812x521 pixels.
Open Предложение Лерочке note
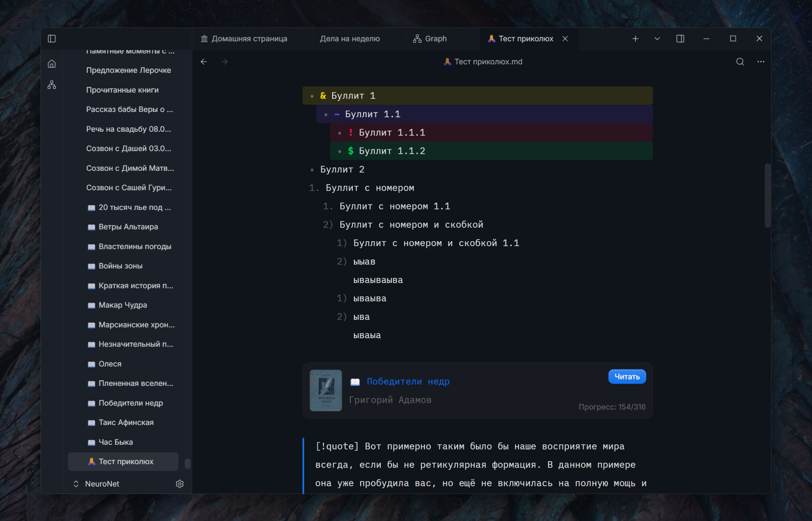(128, 70)
